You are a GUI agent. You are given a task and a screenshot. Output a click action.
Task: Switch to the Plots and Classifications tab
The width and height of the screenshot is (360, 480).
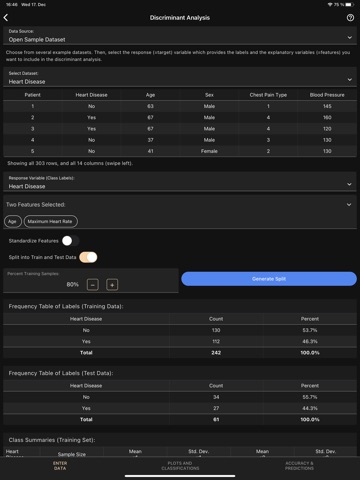click(x=180, y=466)
